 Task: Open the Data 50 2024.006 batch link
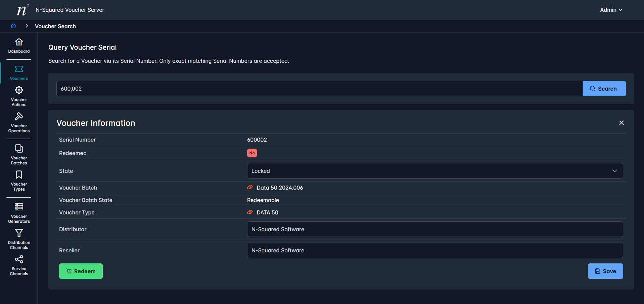click(x=279, y=188)
